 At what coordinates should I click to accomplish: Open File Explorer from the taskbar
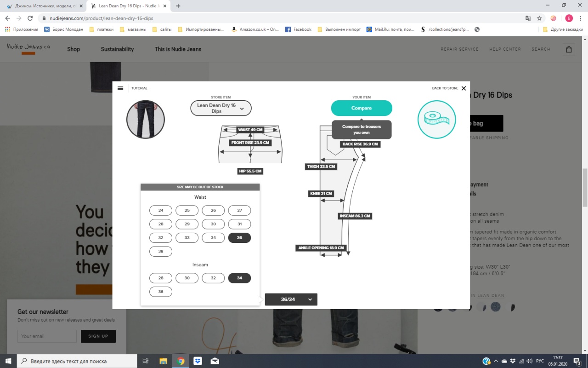pos(163,361)
